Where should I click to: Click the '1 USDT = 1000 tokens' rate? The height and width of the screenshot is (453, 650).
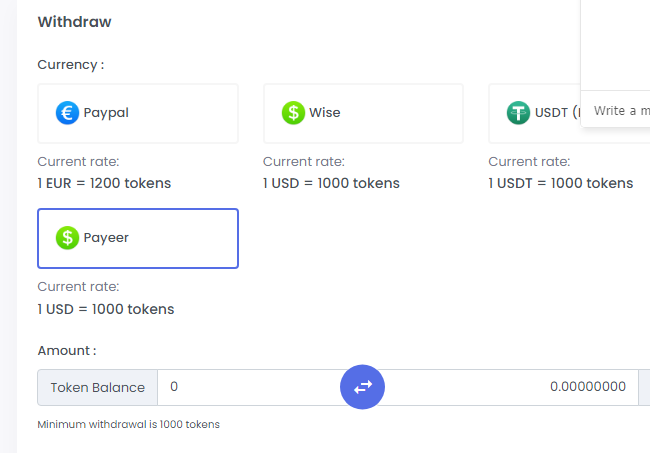point(560,183)
